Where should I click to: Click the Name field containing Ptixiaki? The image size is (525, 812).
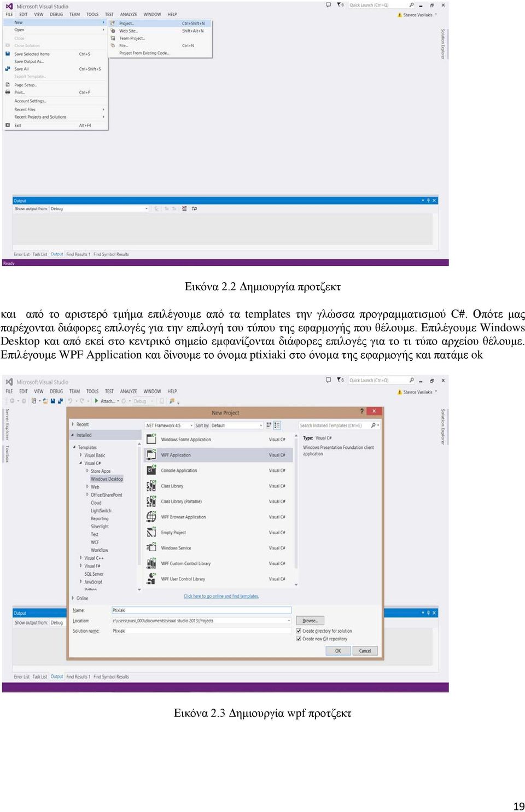[201, 610]
